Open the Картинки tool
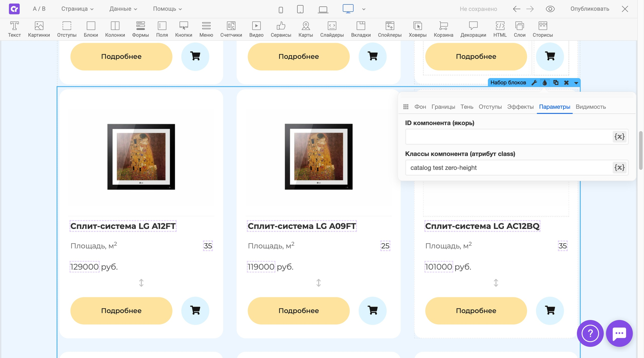Viewport: 644px width, 358px height. point(39,29)
